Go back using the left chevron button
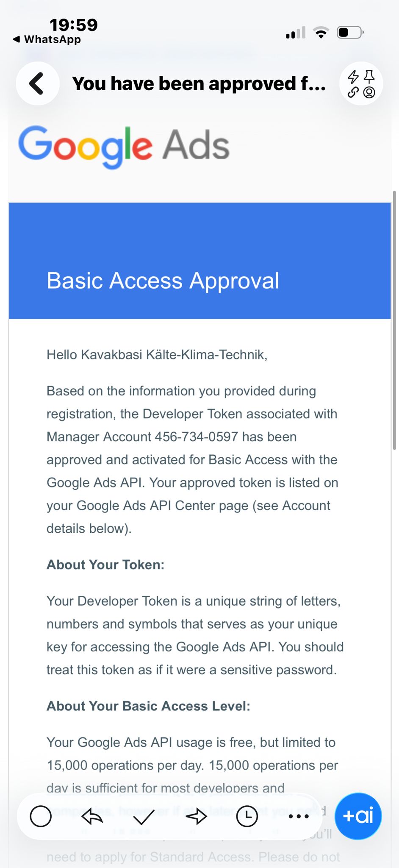 pos(37,83)
